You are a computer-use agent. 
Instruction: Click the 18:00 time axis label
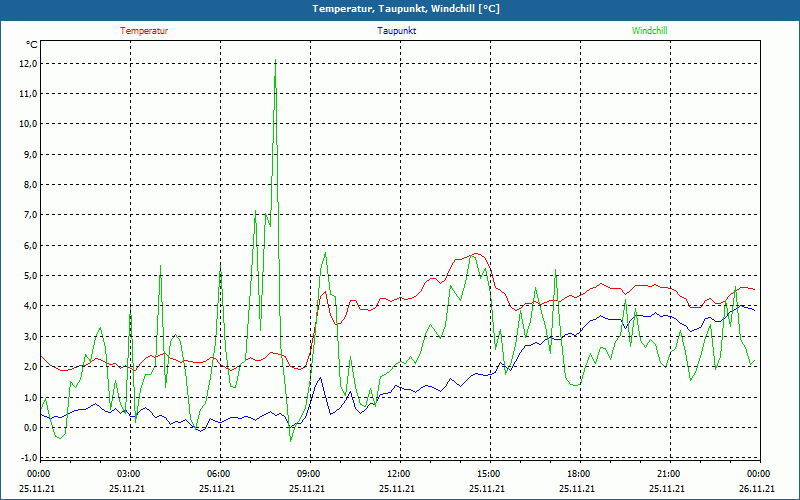click(x=577, y=474)
